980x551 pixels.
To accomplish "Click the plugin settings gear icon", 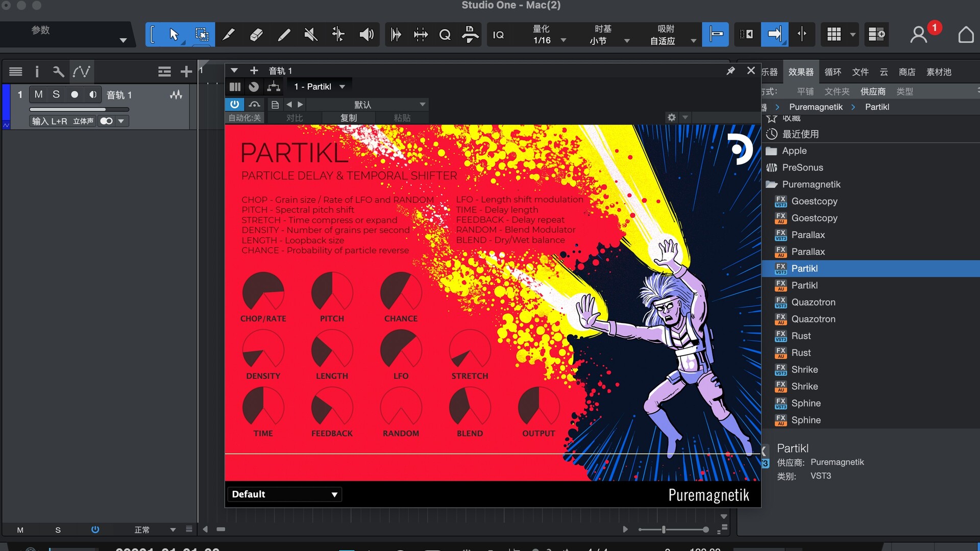I will [672, 117].
